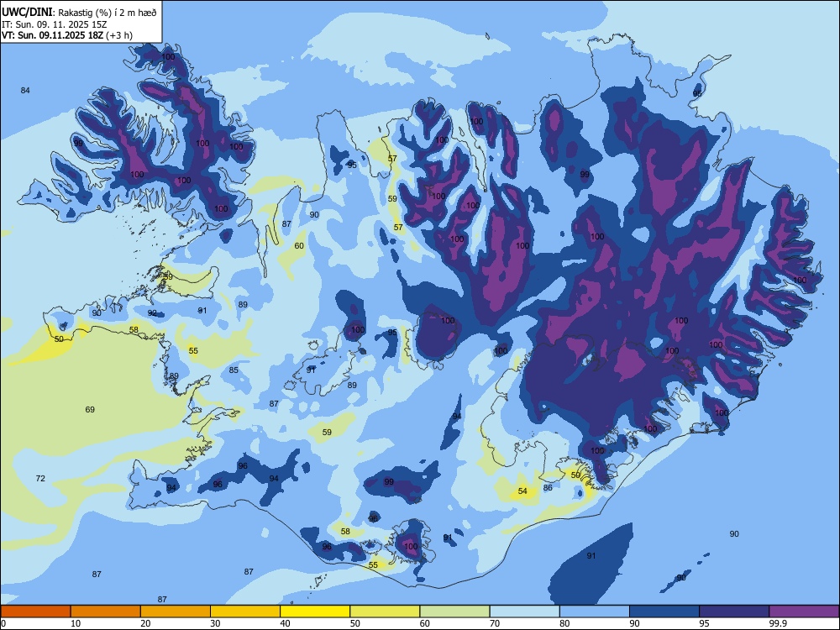This screenshot has width=840, height=630.
Task: Select the dark blue 90–95 legend swatch
Action: pyautogui.click(x=664, y=612)
